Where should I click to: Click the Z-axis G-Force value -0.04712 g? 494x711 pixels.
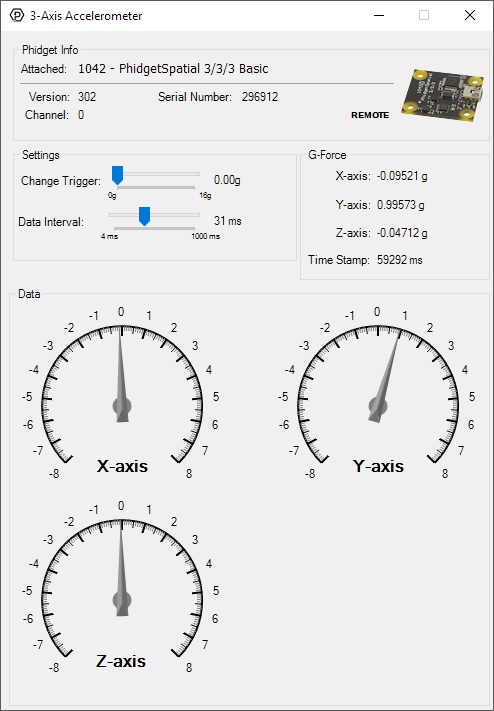click(x=402, y=233)
